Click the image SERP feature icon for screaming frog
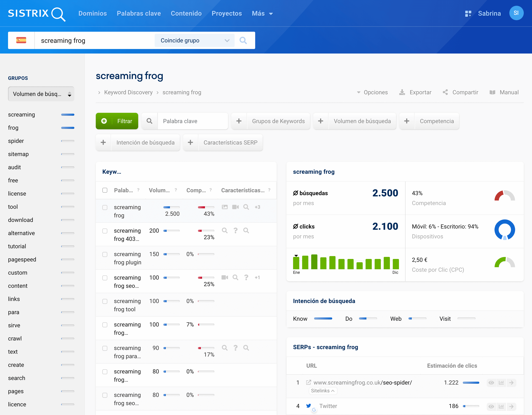532x415 pixels. tap(224, 207)
